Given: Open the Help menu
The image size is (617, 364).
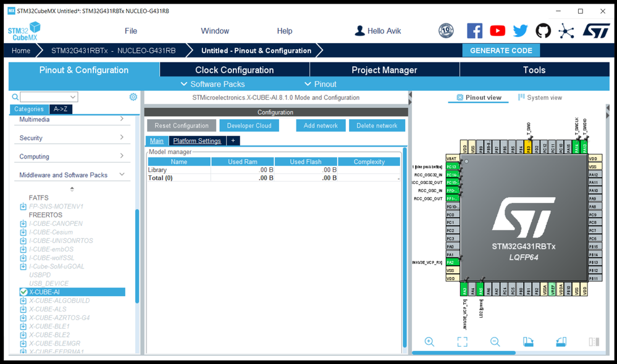Looking at the screenshot, I should (285, 31).
